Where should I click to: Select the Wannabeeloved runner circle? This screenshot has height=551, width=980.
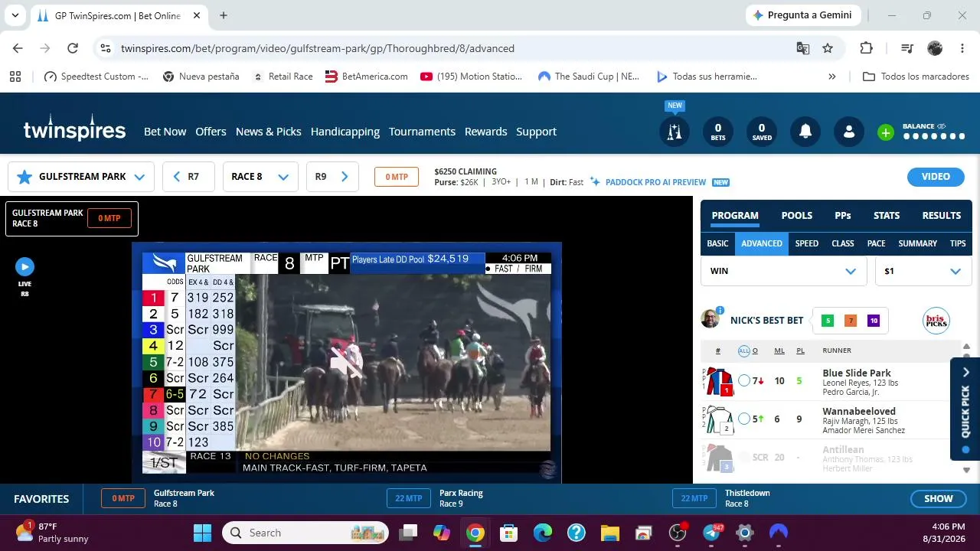pyautogui.click(x=744, y=419)
